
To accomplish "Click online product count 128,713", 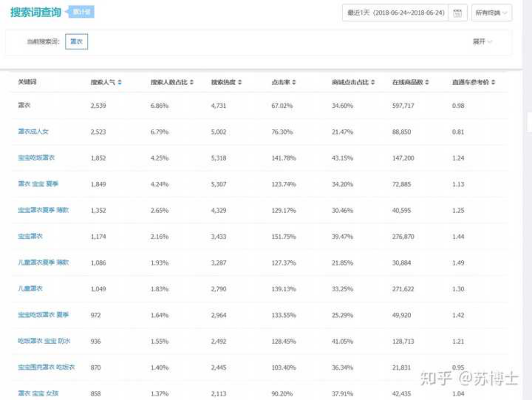I will (x=403, y=341).
